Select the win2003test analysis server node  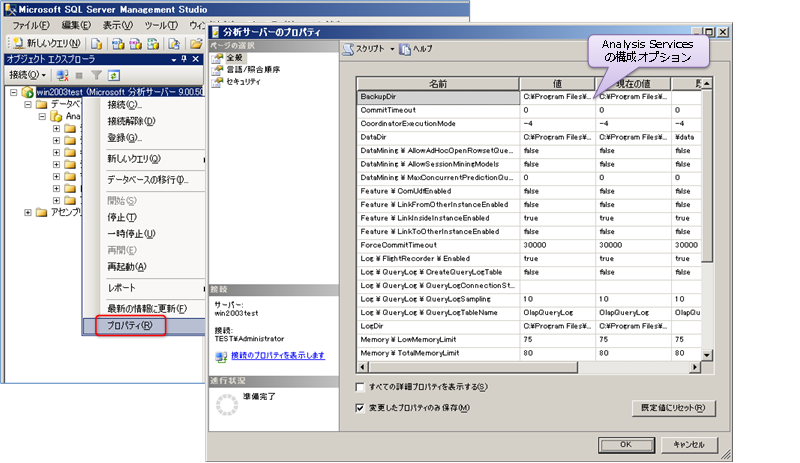pyautogui.click(x=120, y=92)
